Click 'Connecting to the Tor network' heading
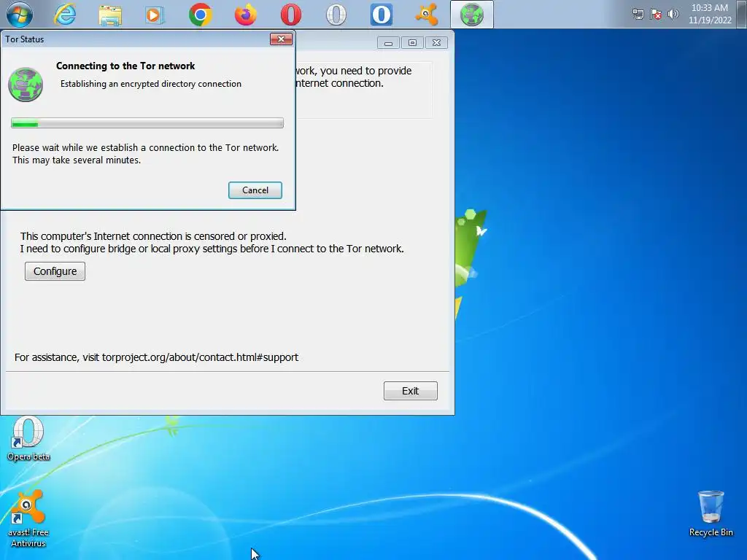The image size is (747, 560). [125, 66]
